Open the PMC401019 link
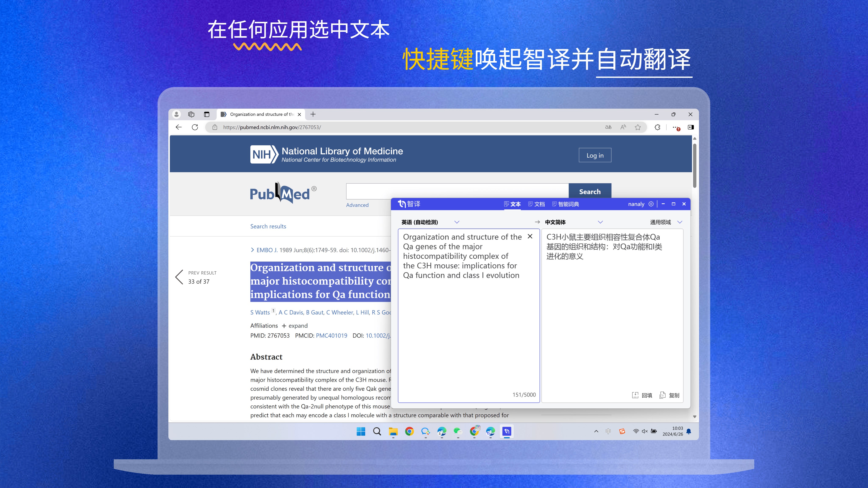This screenshot has width=868, height=488. [331, 336]
